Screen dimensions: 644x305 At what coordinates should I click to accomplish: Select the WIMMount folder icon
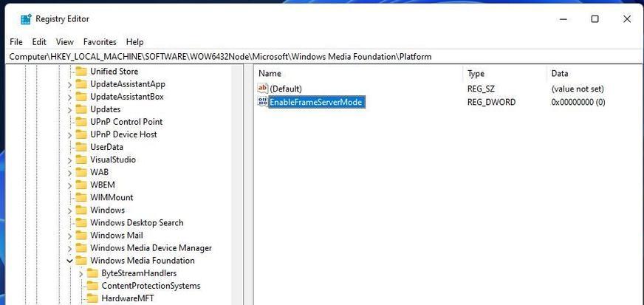(x=81, y=197)
